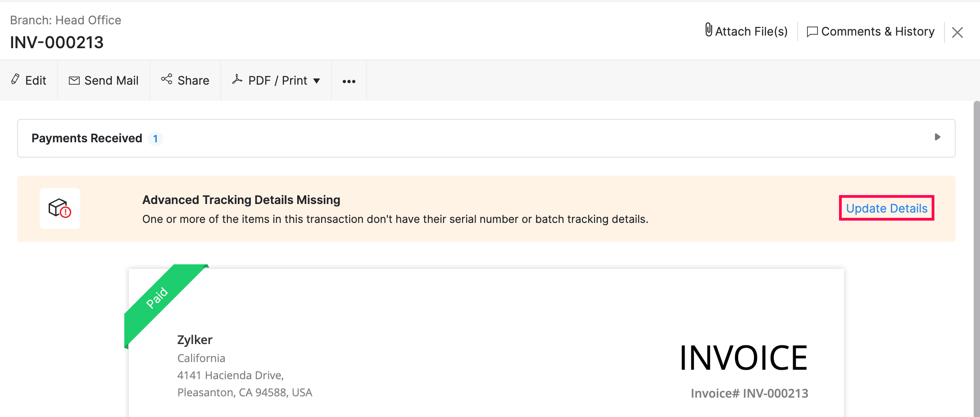Screen dimensions: 980x417
Task: Click the Payments Received count badge
Action: pyautogui.click(x=155, y=139)
